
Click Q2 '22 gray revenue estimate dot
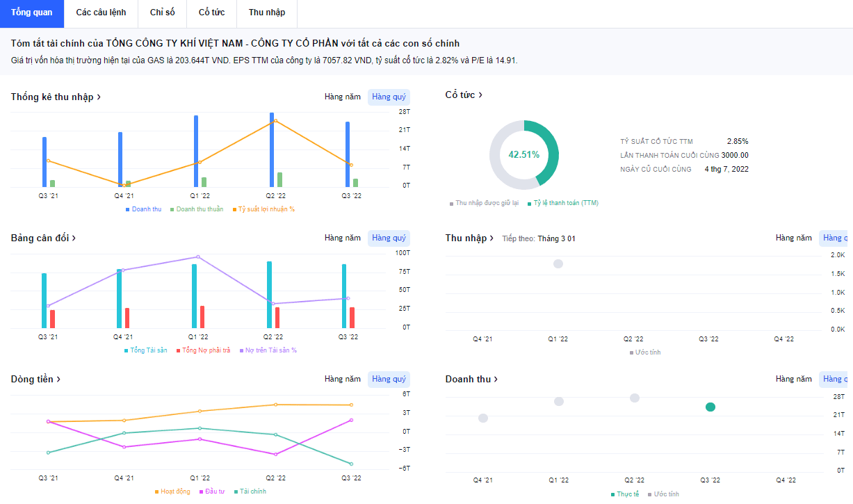coord(635,398)
